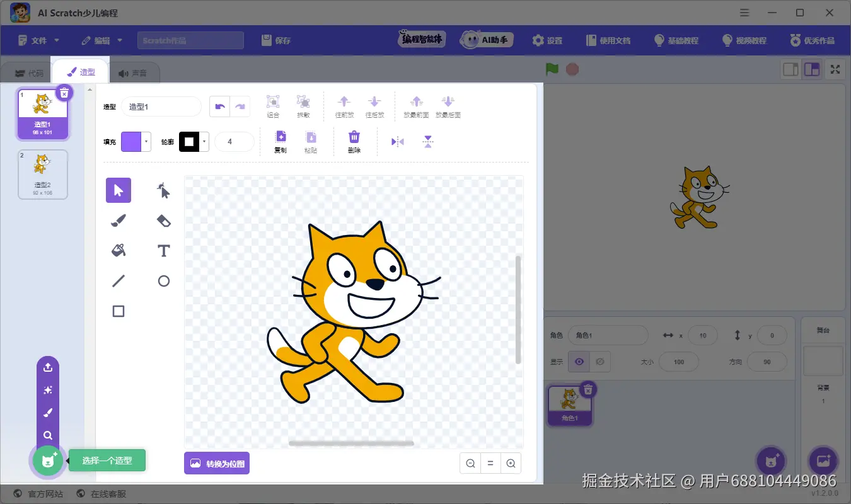
Task: Click the 选择一个造型 green button
Action: [x=107, y=461]
